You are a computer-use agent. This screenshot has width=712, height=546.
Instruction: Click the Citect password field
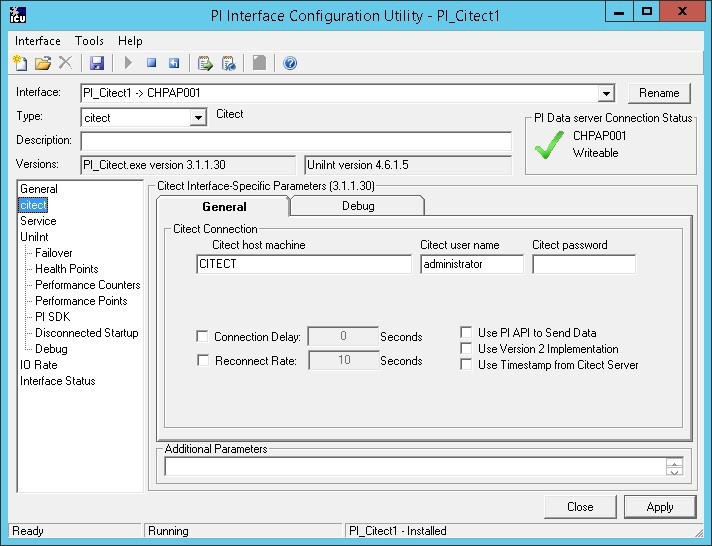pos(584,264)
